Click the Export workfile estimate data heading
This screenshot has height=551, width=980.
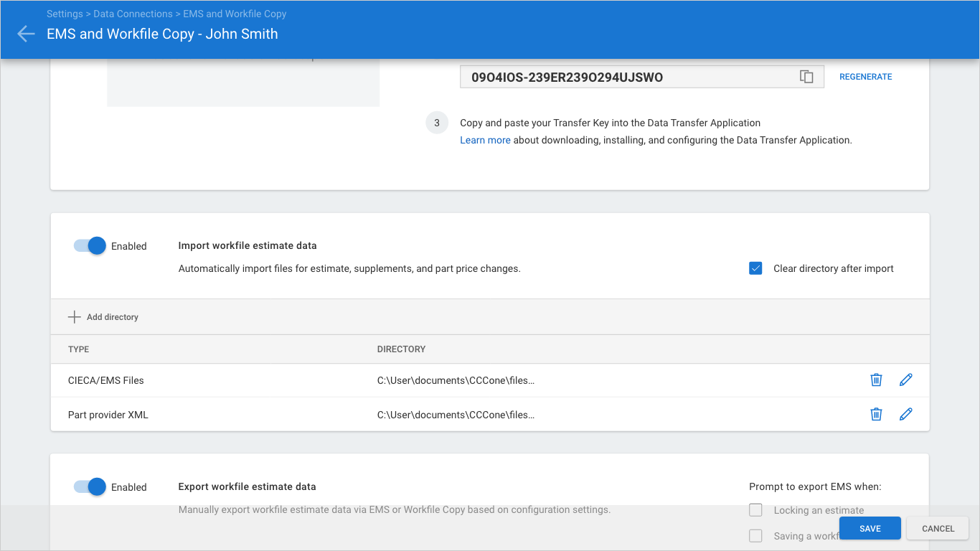[248, 486]
